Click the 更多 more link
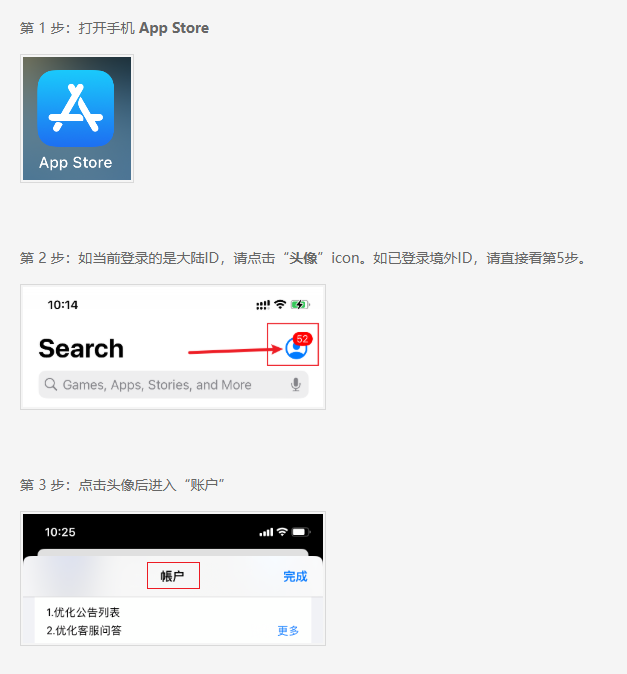 [288, 631]
